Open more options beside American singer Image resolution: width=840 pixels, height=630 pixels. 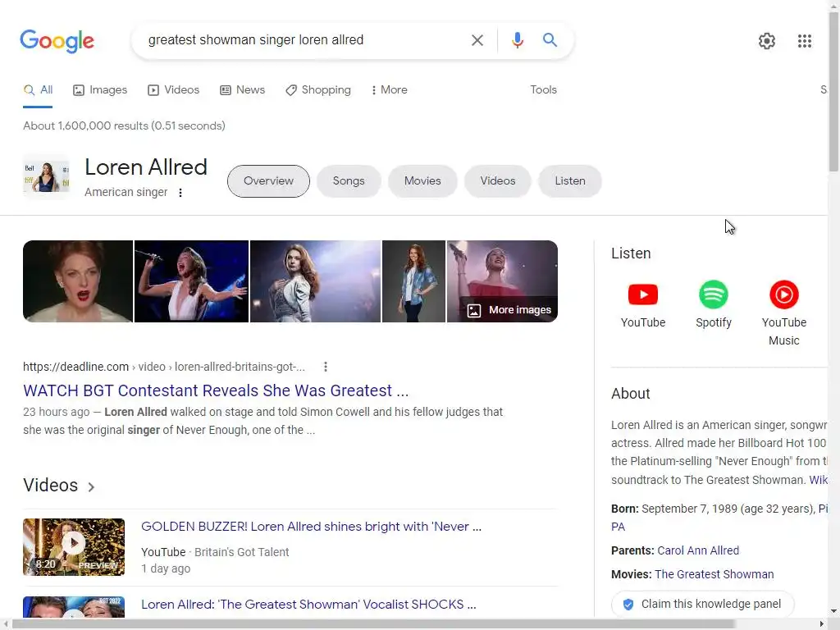(x=180, y=192)
